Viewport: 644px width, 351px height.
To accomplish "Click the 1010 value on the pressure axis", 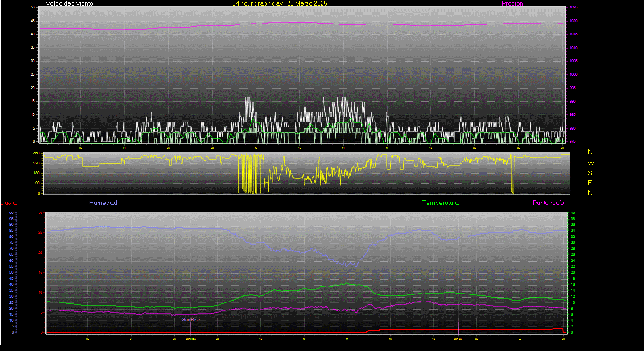I will click(x=573, y=48).
